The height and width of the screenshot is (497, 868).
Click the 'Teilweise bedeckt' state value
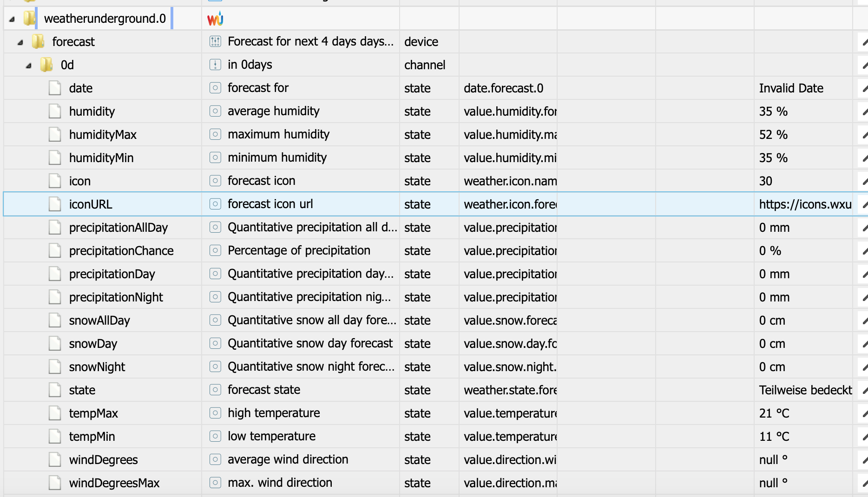805,390
